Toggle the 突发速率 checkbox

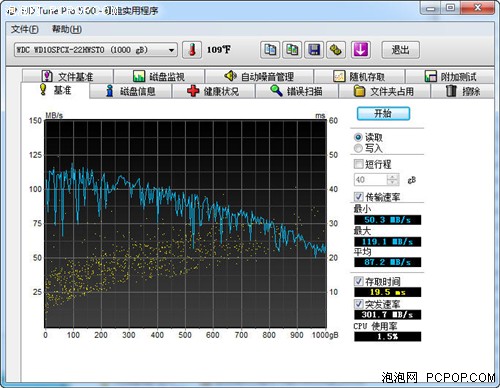358,304
